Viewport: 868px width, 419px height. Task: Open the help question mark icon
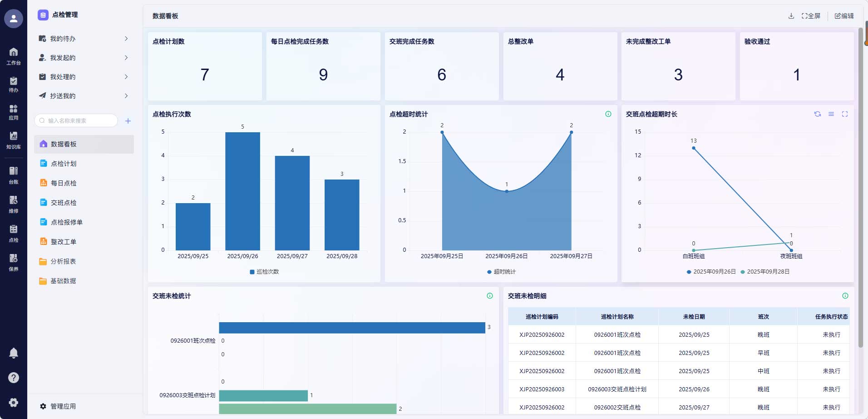(14, 378)
